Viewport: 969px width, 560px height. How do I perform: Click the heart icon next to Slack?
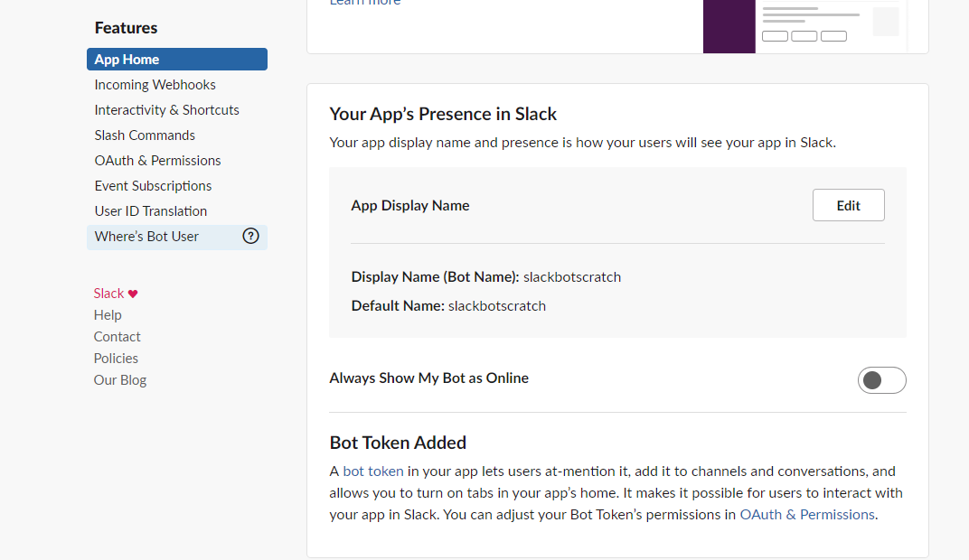click(133, 293)
